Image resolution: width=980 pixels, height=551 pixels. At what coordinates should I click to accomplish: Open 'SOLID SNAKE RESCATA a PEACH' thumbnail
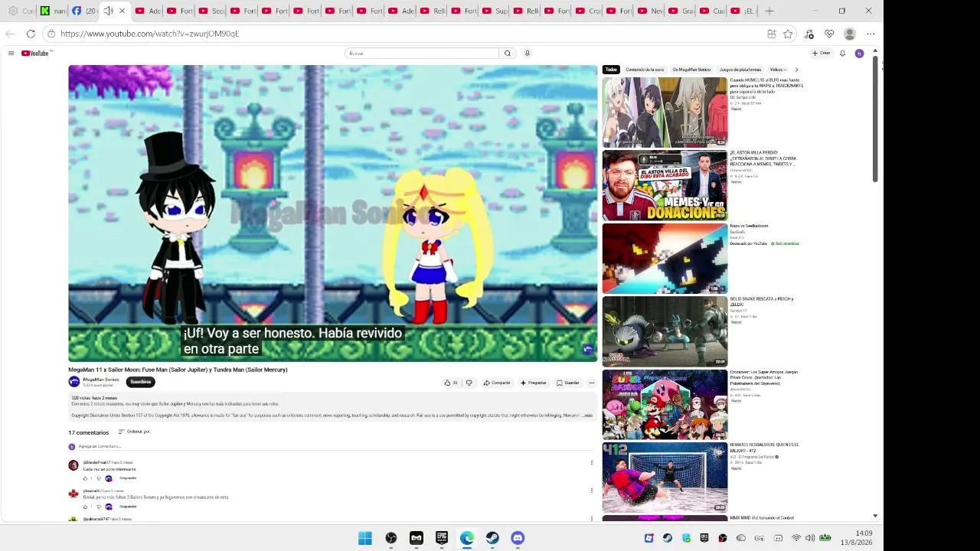665,331
